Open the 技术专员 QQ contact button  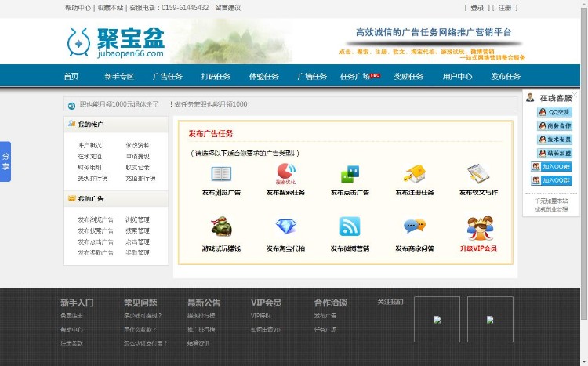(554, 140)
